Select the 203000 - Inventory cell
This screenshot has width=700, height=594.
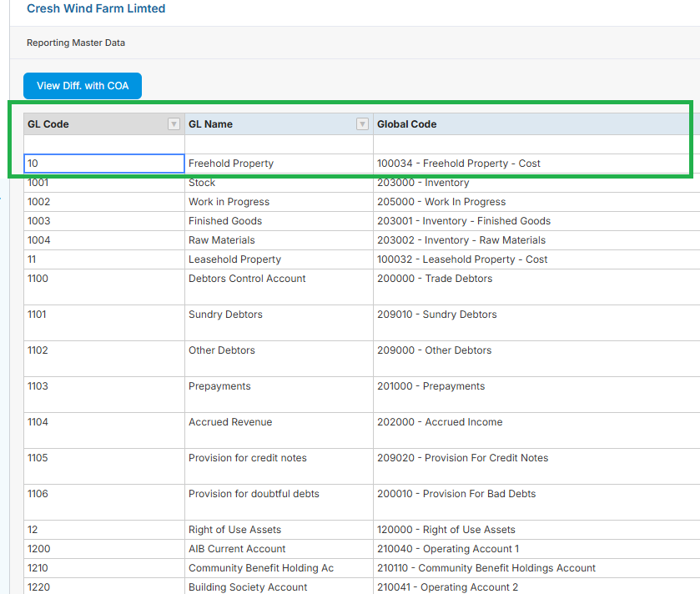point(536,183)
